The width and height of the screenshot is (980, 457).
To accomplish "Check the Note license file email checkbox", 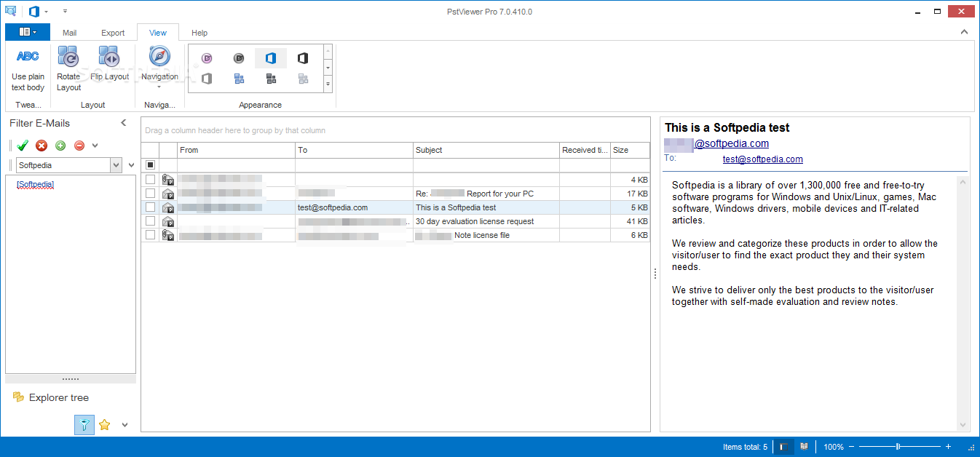I will (x=150, y=235).
